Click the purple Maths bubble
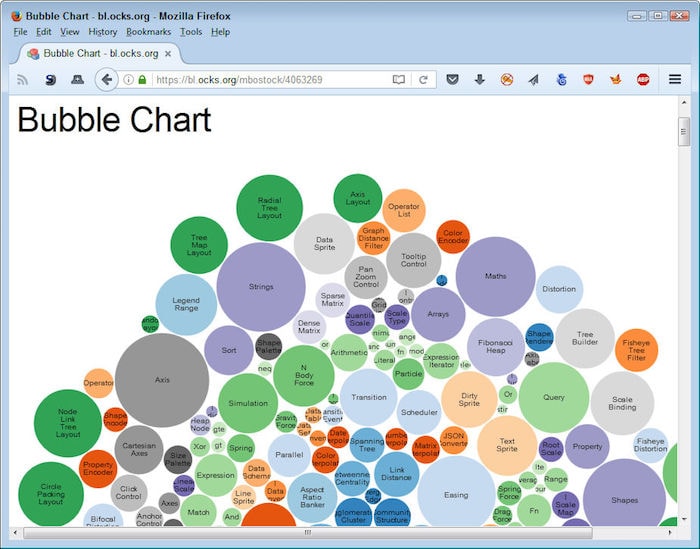700x549 pixels. 495,277
